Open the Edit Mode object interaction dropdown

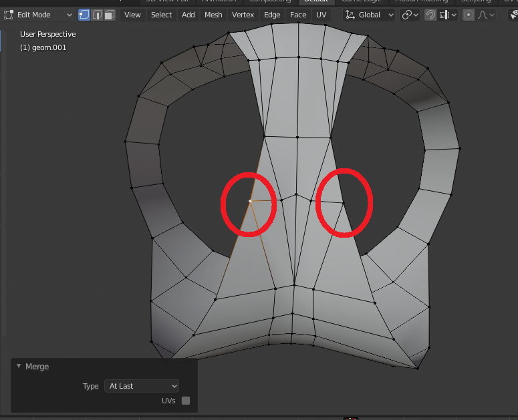37,15
